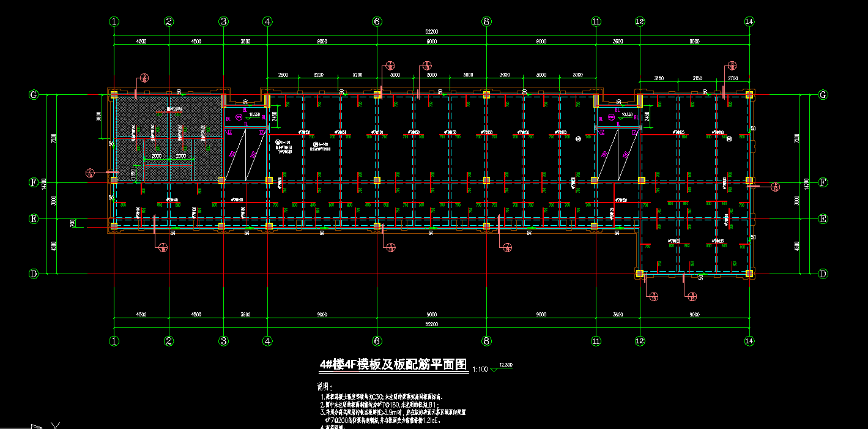Click the cross-hatched slab area

tap(168, 139)
